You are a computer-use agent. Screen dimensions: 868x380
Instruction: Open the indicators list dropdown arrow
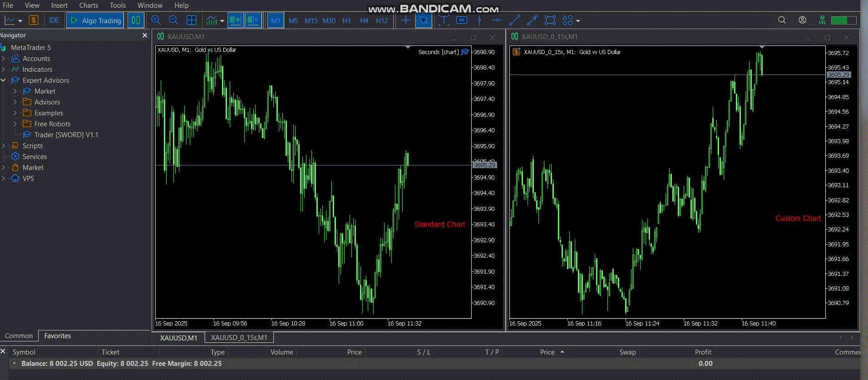[222, 21]
